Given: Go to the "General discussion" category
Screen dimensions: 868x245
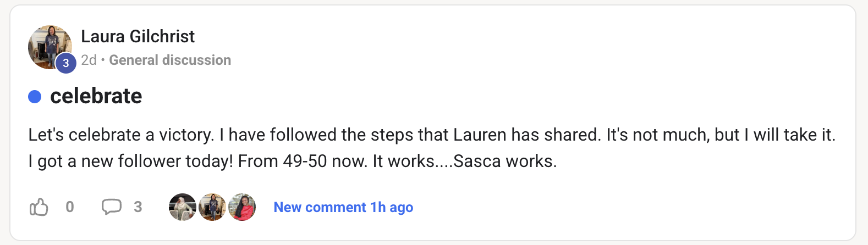Looking at the screenshot, I should tap(170, 60).
